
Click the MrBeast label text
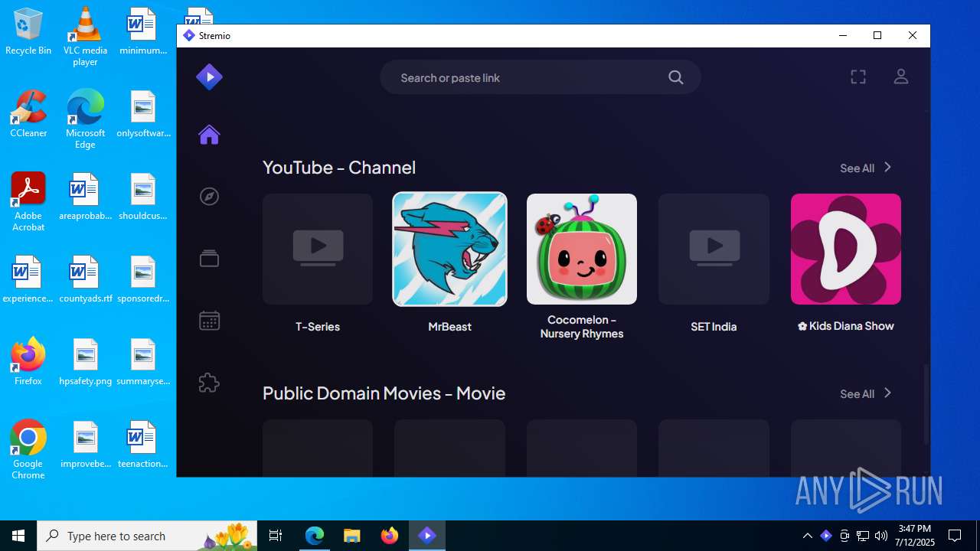click(449, 327)
